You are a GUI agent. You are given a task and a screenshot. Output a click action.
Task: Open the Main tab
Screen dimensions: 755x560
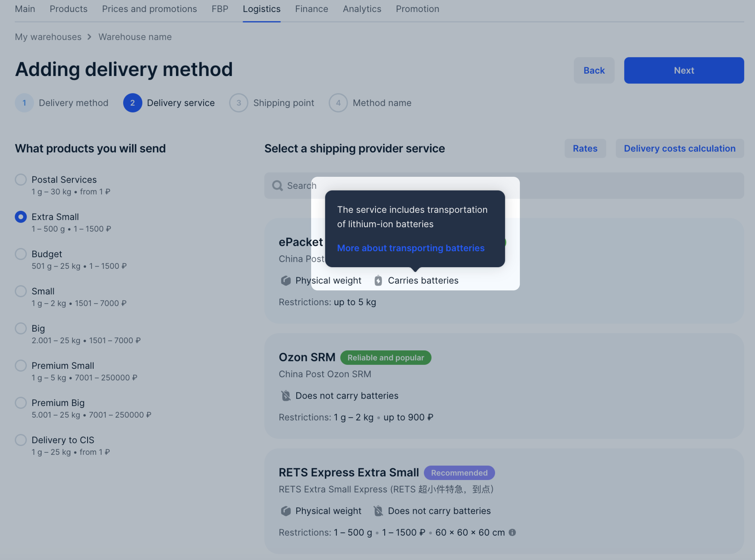(x=25, y=9)
